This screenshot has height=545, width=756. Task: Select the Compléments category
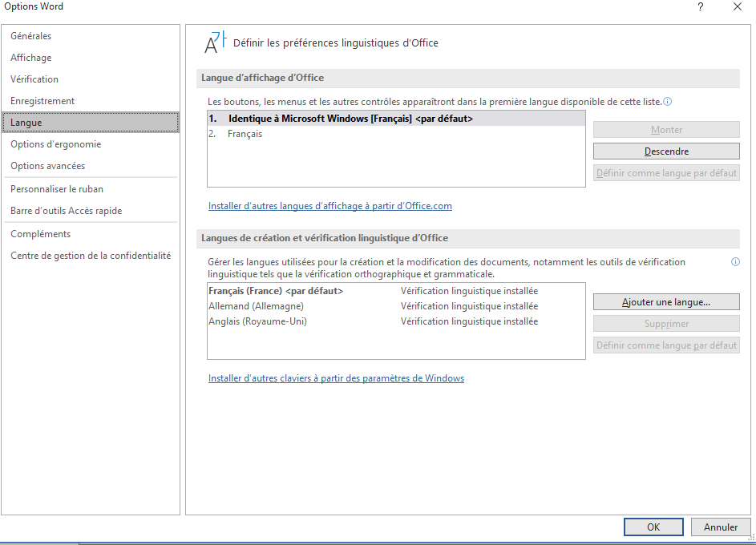coord(91,234)
